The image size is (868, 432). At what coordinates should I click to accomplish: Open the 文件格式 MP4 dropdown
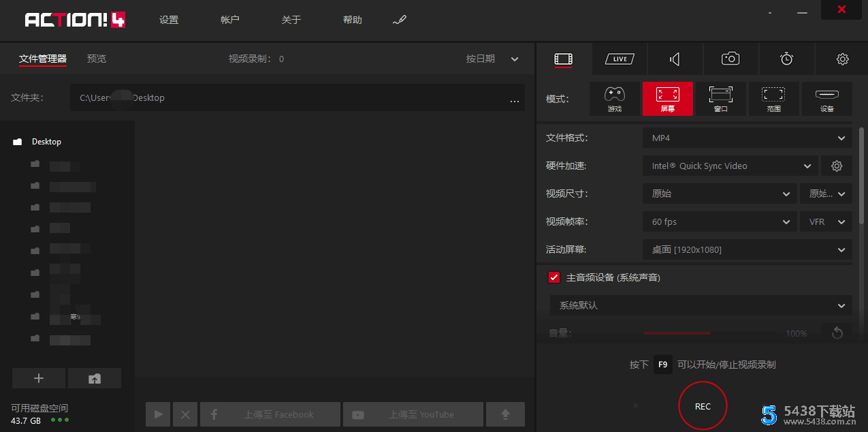point(747,138)
